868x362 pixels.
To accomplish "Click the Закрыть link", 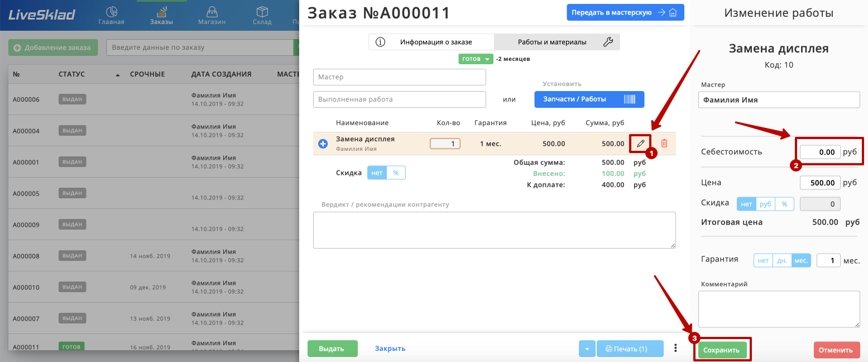I will pyautogui.click(x=390, y=348).
